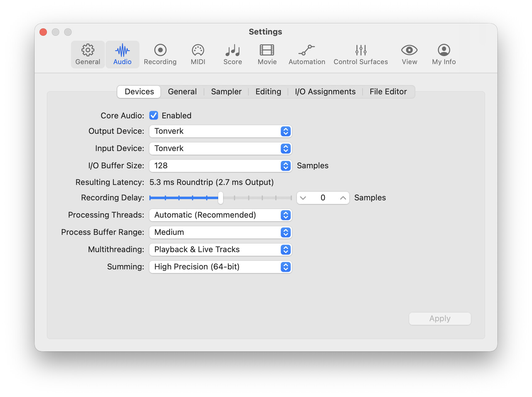Disable the Core Audio Enabled checkbox
The image size is (532, 397).
tap(154, 116)
